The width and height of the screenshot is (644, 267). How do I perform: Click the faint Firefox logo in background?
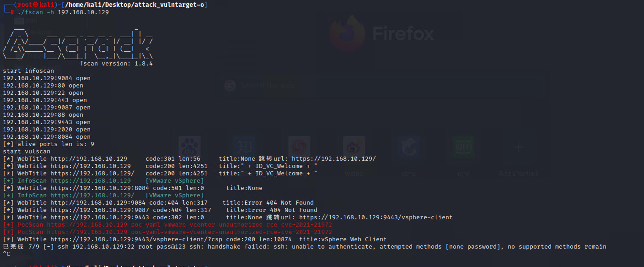[347, 33]
